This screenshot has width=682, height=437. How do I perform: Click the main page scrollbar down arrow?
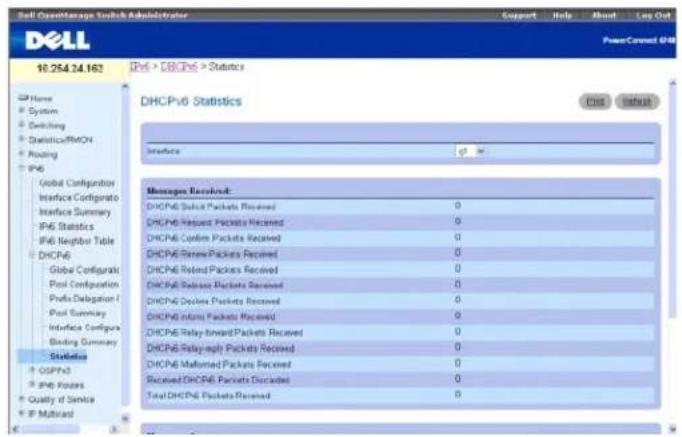click(673, 428)
